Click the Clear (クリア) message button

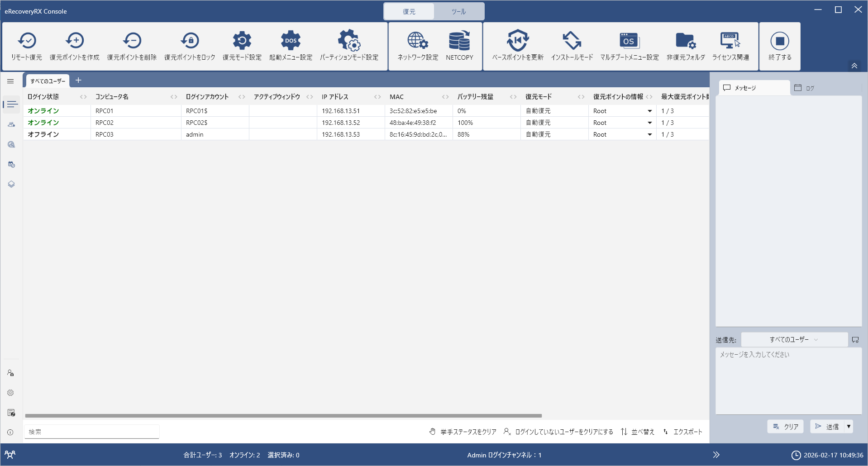(786, 427)
